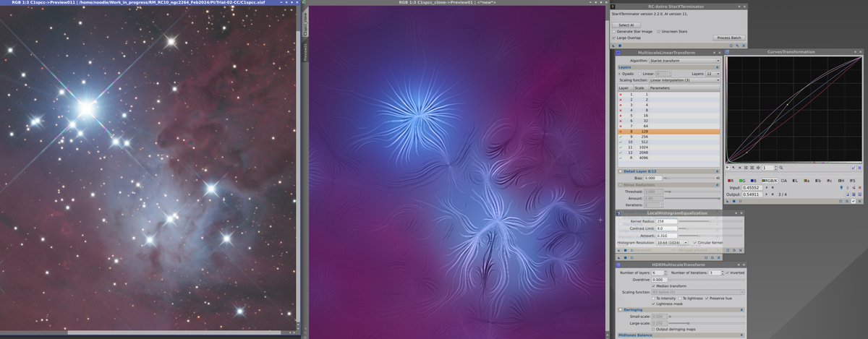868x339 pixels.
Task: Toggle the Lightness mask checkbox
Action: pos(654,304)
